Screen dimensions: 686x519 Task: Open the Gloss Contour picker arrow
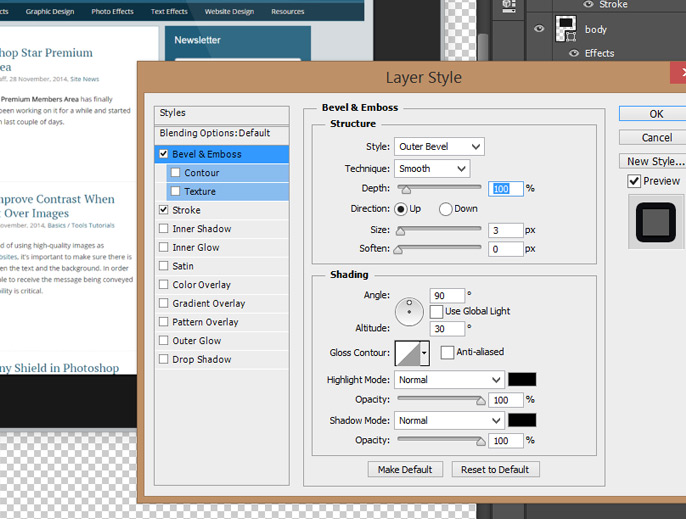pyautogui.click(x=425, y=353)
